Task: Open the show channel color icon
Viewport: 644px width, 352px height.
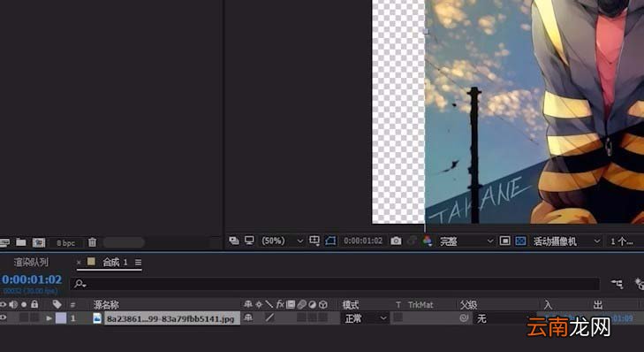Action: point(428,241)
